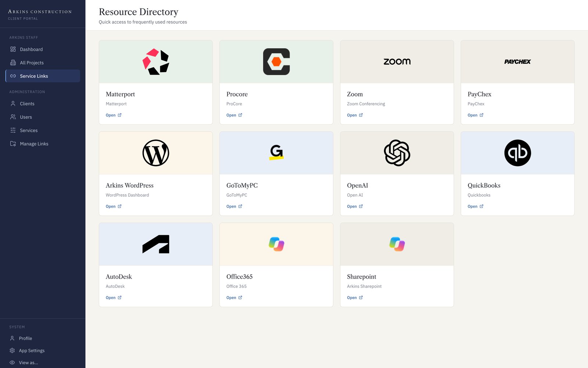The image size is (588, 368).
Task: Select Service Links nav item
Action: 43,76
